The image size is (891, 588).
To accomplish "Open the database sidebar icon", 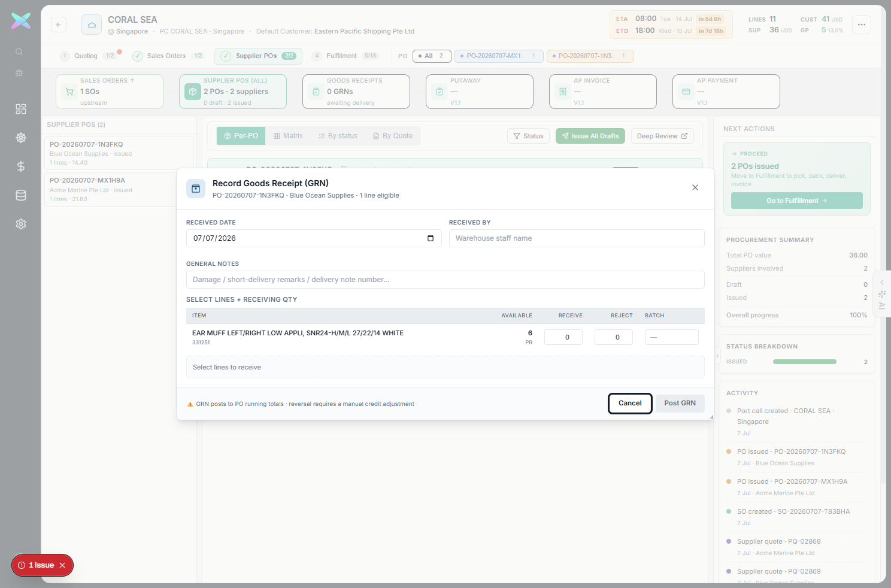I will pyautogui.click(x=21, y=195).
